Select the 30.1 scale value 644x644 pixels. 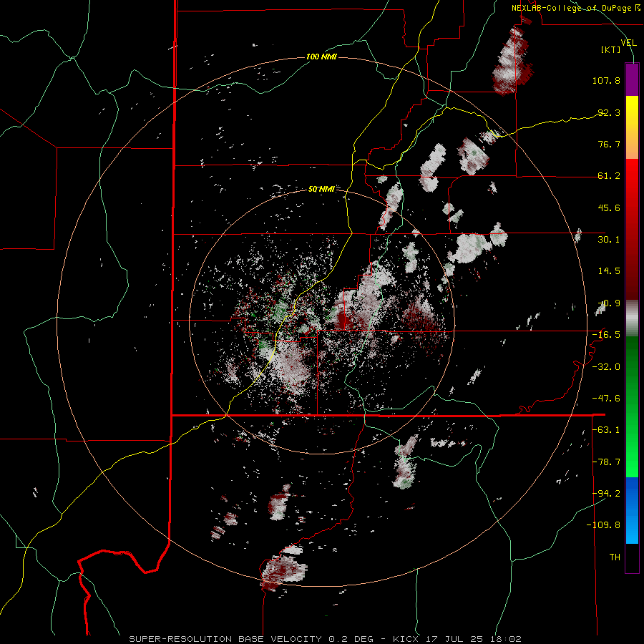click(x=609, y=240)
